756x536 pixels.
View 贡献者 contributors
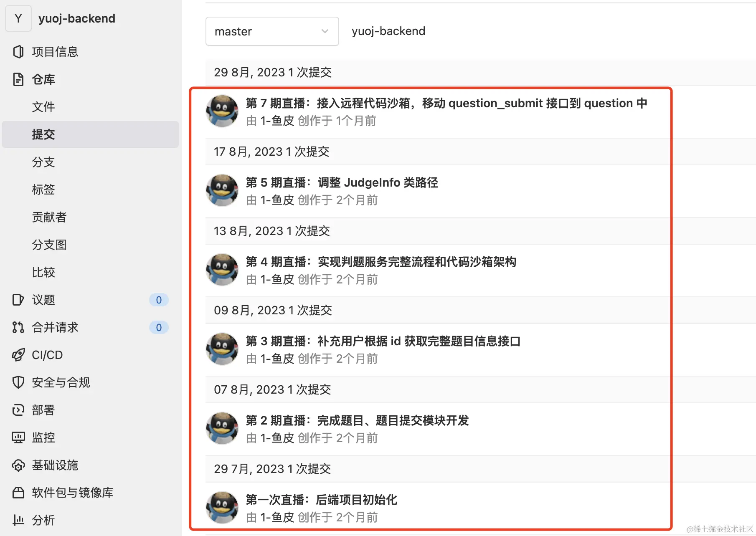[x=49, y=217]
